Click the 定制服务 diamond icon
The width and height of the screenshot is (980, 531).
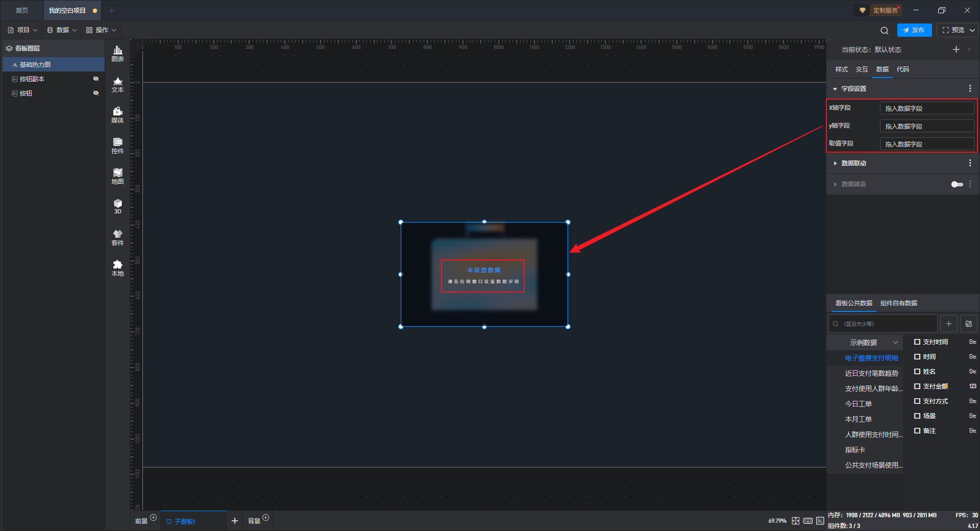pos(862,10)
